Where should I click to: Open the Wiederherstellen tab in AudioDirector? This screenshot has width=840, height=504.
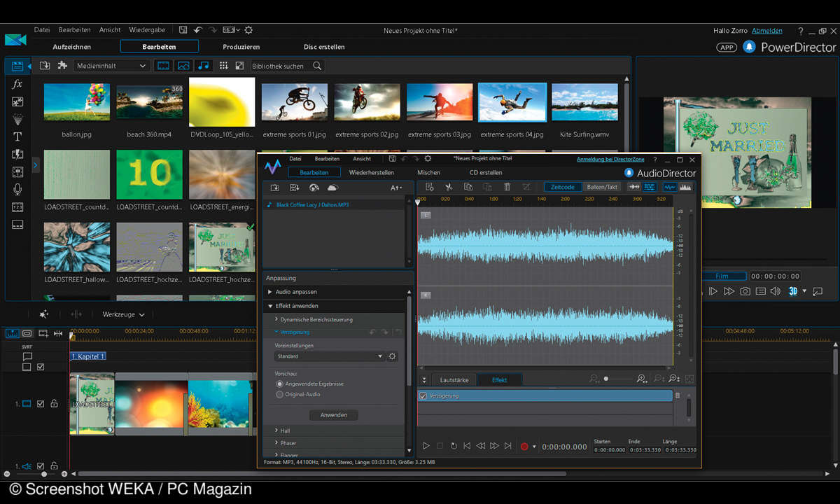coord(372,172)
